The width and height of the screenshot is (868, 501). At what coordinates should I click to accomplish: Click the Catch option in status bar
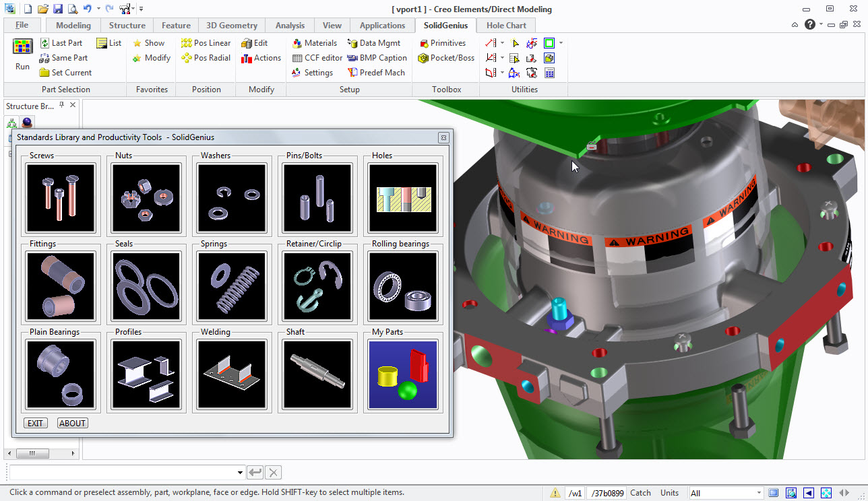(x=641, y=493)
